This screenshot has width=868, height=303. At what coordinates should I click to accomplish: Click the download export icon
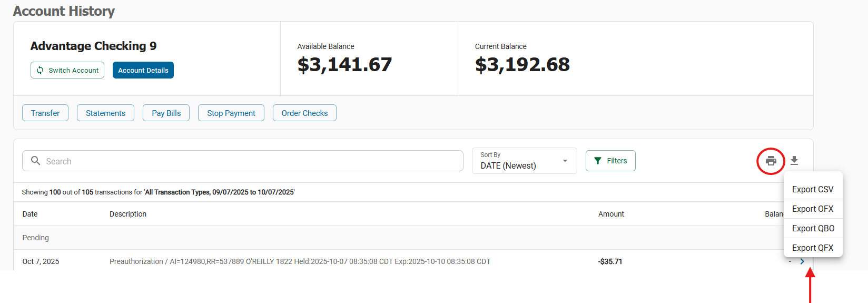click(794, 161)
